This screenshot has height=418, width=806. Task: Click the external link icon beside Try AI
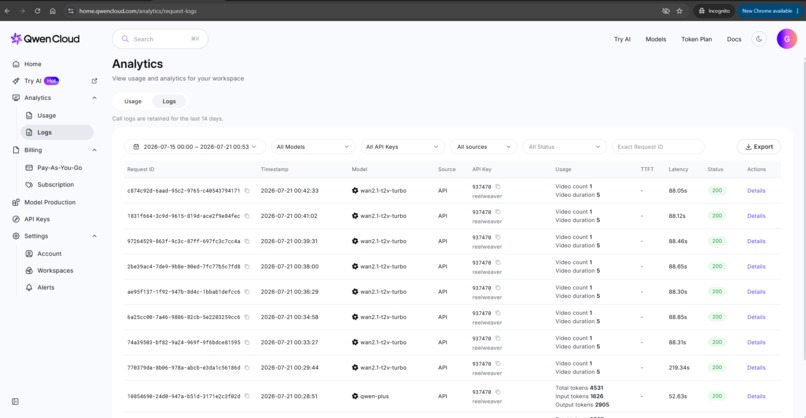click(94, 81)
